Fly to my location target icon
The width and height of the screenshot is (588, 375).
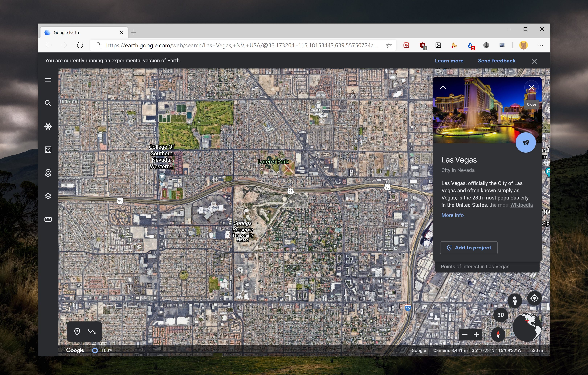[534, 298]
